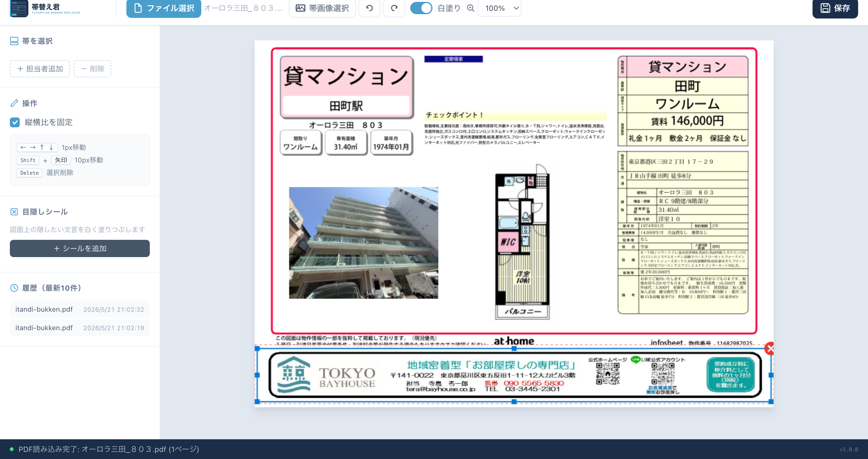Click the PDF読み込み完了 status message

pyautogui.click(x=108, y=449)
